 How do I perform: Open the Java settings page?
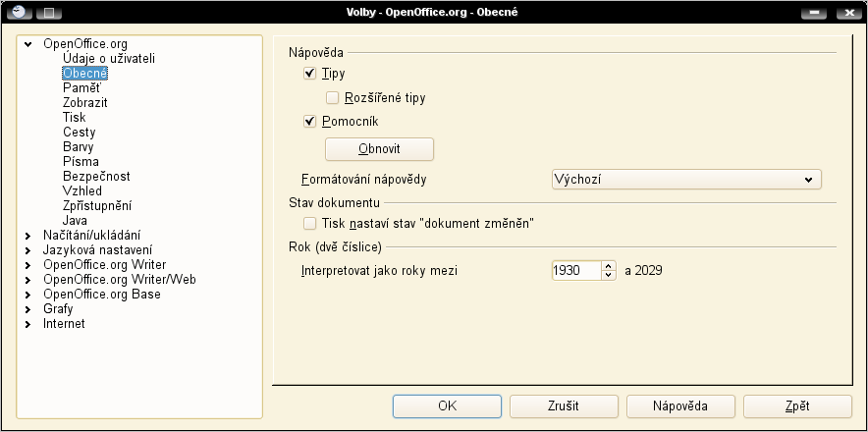[x=75, y=221]
